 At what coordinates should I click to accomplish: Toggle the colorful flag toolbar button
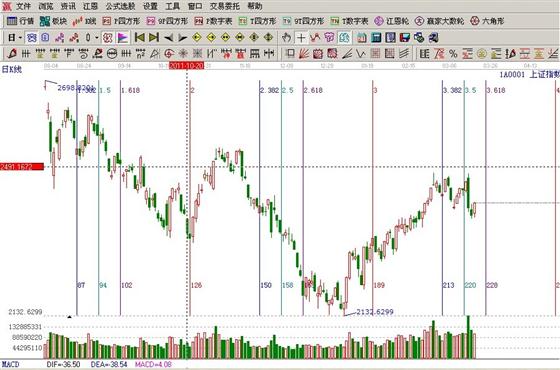(x=122, y=38)
